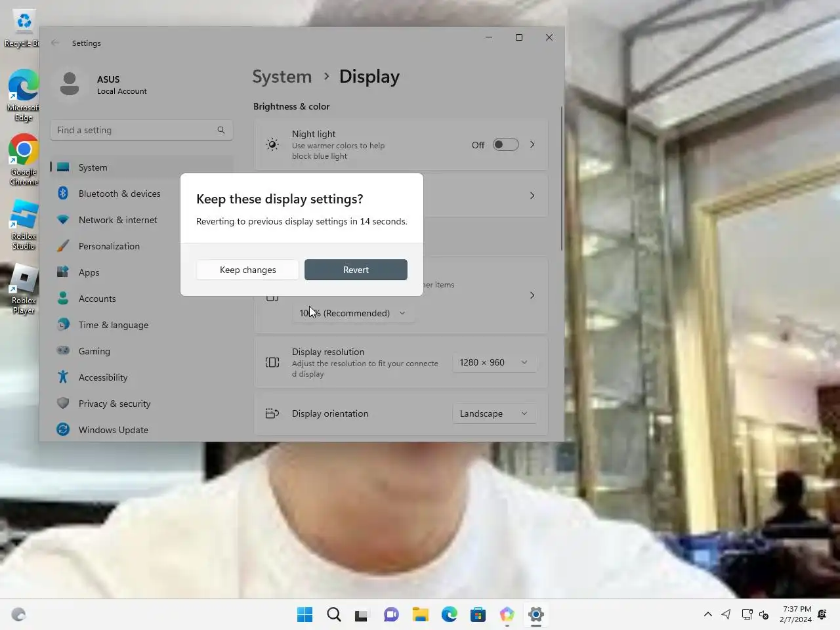Image resolution: width=840 pixels, height=630 pixels.
Task: Open Roblox Studio desktop shortcut
Action: (x=24, y=224)
